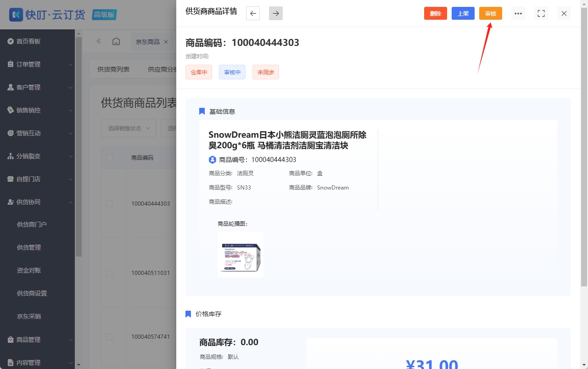Screen dimensions: 588x369
Task: Expand the 分销裂变 menu chevron
Action: pos(71,157)
